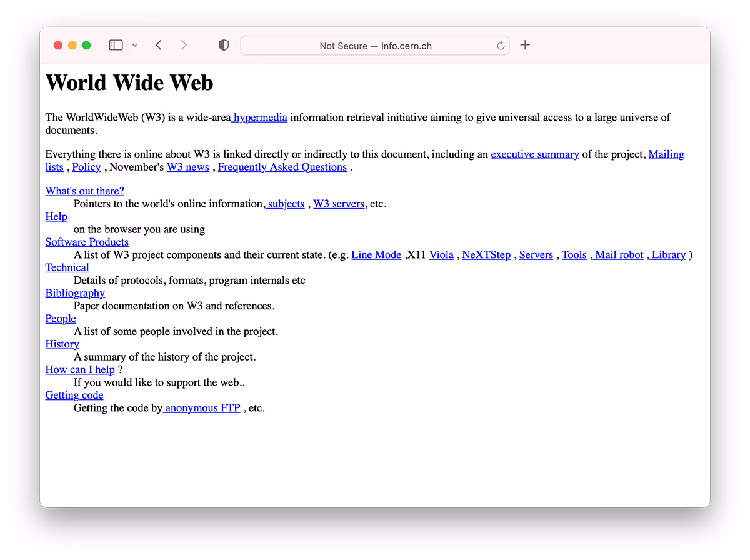Viewport: 750px width, 560px height.
Task: Follow the Servers link
Action: coord(536,255)
